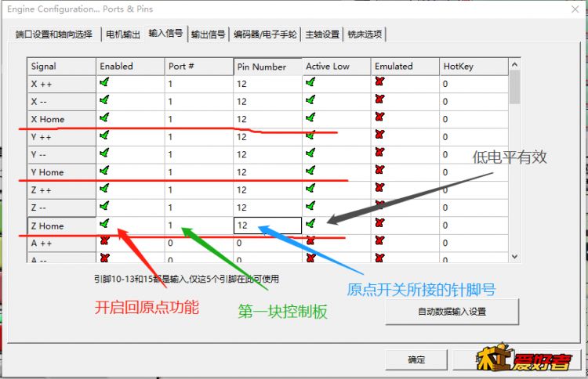The image size is (588, 379).
Task: Toggle Emulated red cross for Y ++
Action: pyautogui.click(x=379, y=134)
